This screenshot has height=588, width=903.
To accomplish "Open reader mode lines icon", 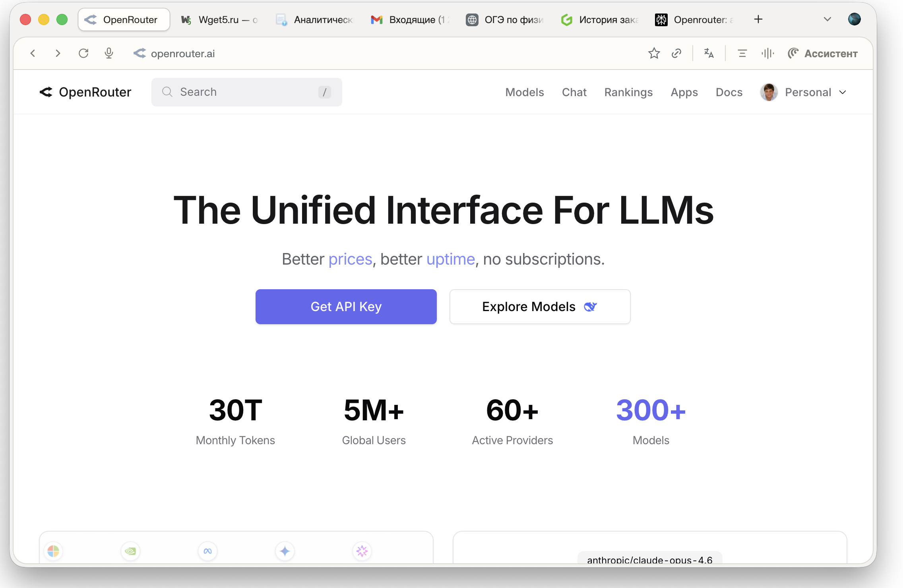I will [x=742, y=53].
